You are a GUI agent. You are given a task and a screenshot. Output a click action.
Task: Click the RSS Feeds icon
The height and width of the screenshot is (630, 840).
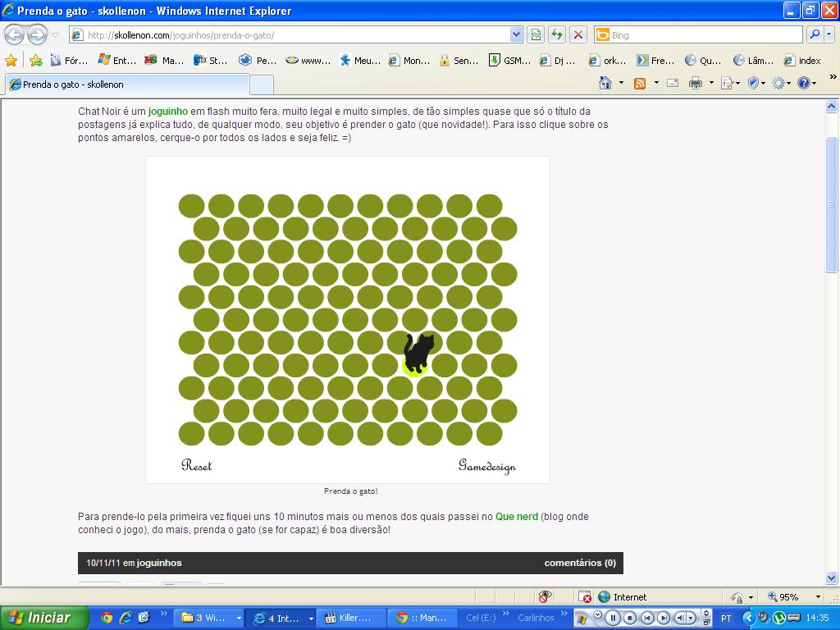640,83
